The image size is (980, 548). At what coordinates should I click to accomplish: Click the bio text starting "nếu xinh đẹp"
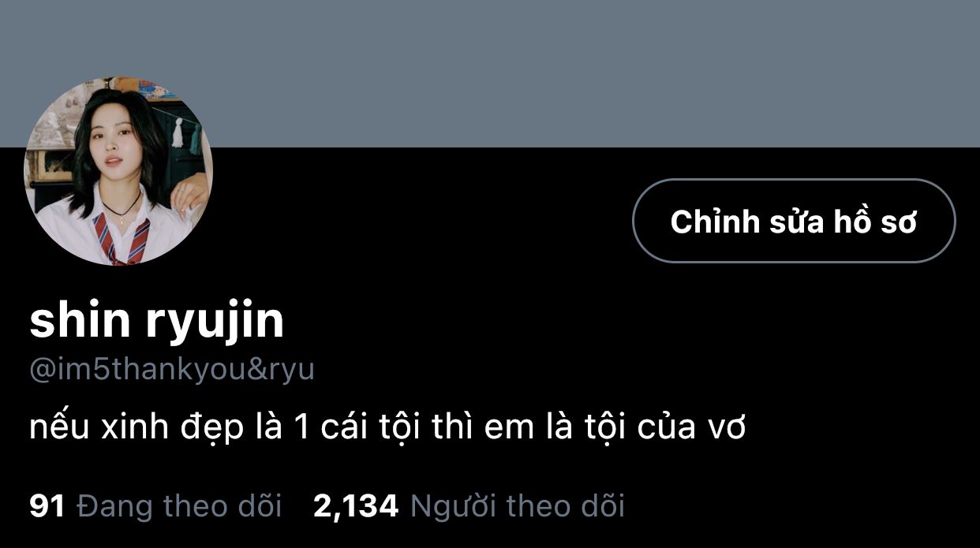(x=387, y=427)
